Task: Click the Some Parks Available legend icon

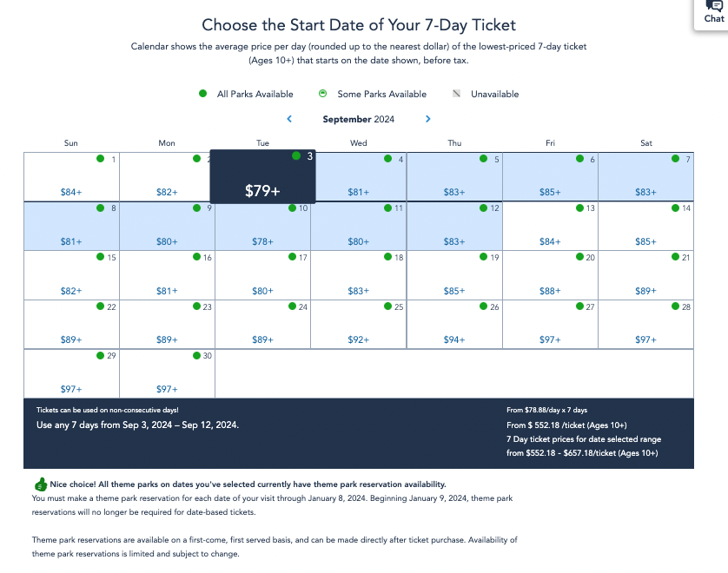Action: (322, 93)
